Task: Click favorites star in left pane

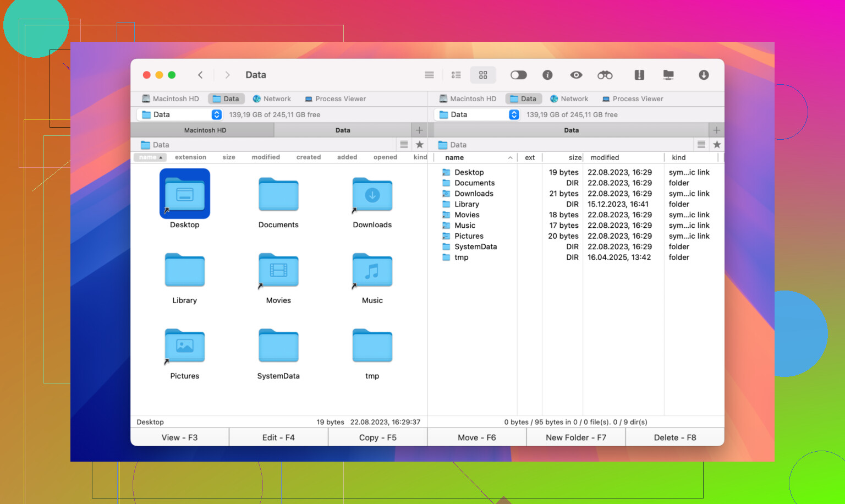Action: [420, 145]
